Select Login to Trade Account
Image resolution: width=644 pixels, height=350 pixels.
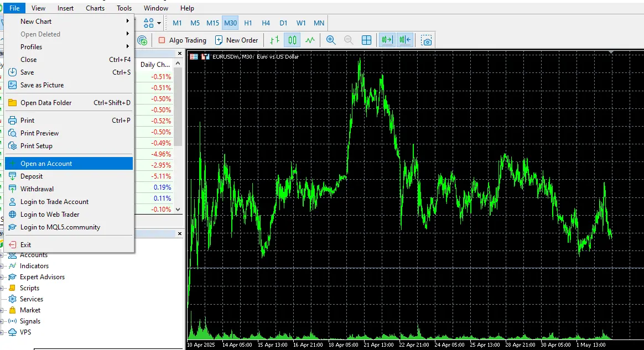54,202
